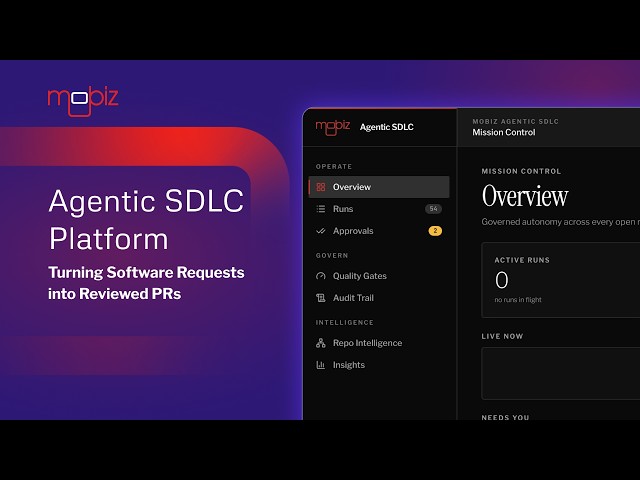
Task: Click the Active Runs count of 0
Action: click(x=502, y=280)
